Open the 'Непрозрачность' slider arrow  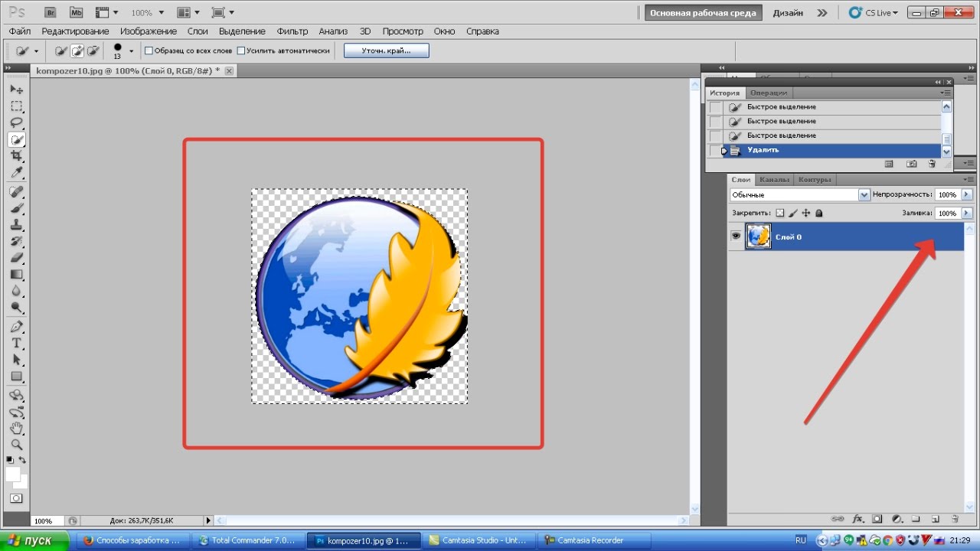tap(967, 195)
